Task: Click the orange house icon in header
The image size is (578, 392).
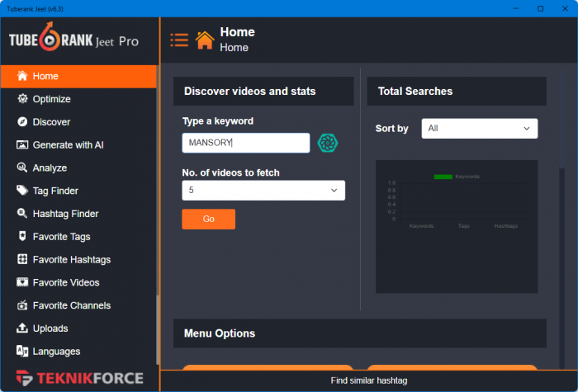Action: (x=205, y=40)
